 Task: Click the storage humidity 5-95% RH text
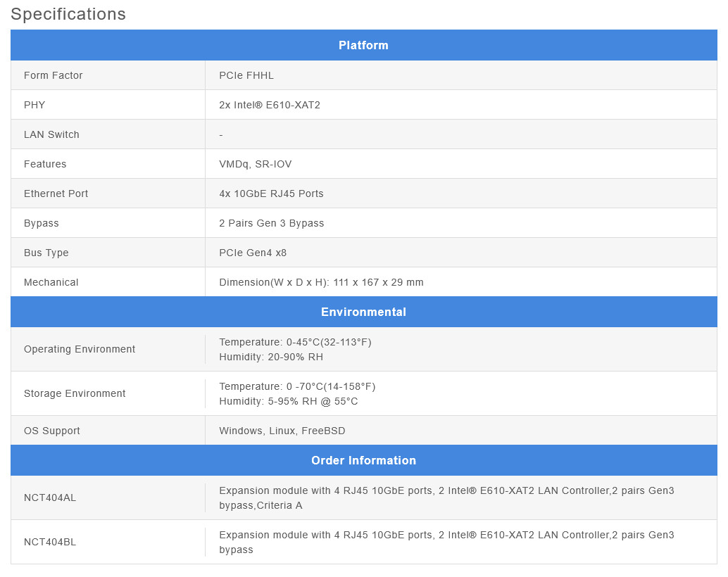[x=288, y=401]
